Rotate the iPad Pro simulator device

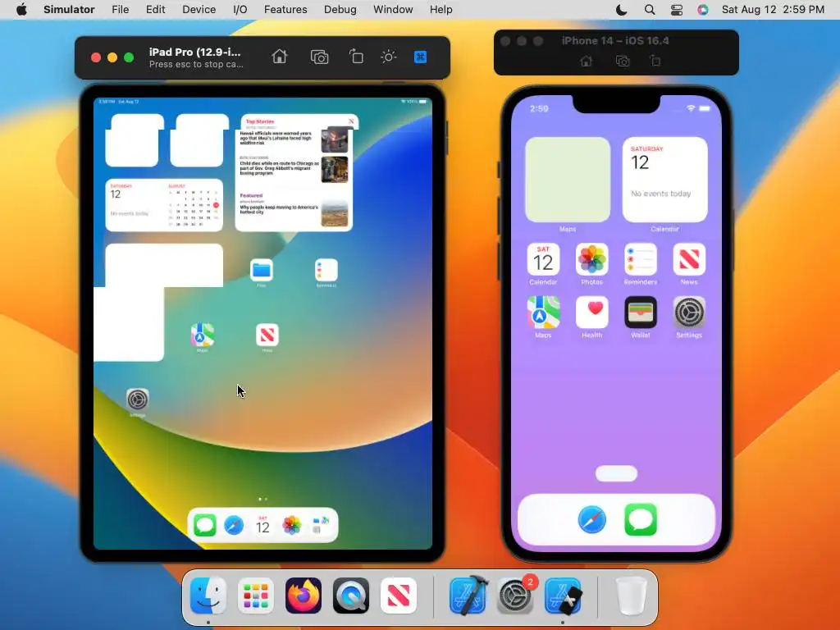pos(356,57)
